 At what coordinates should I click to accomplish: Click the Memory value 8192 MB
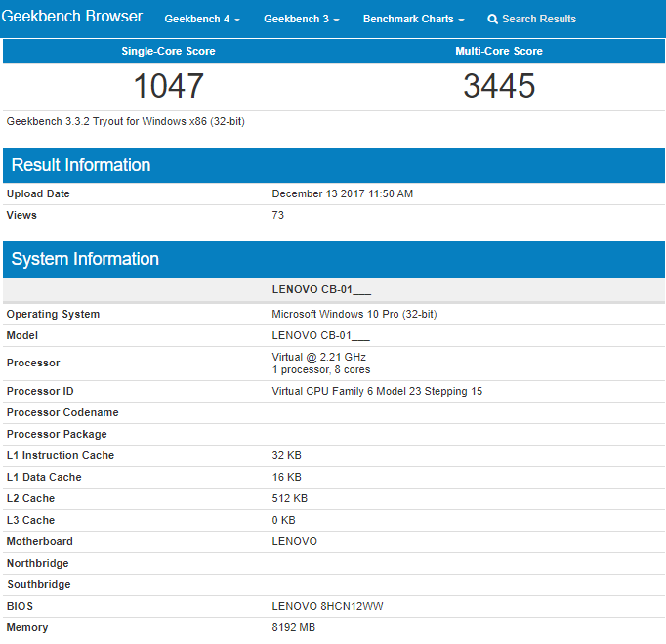pyautogui.click(x=294, y=627)
